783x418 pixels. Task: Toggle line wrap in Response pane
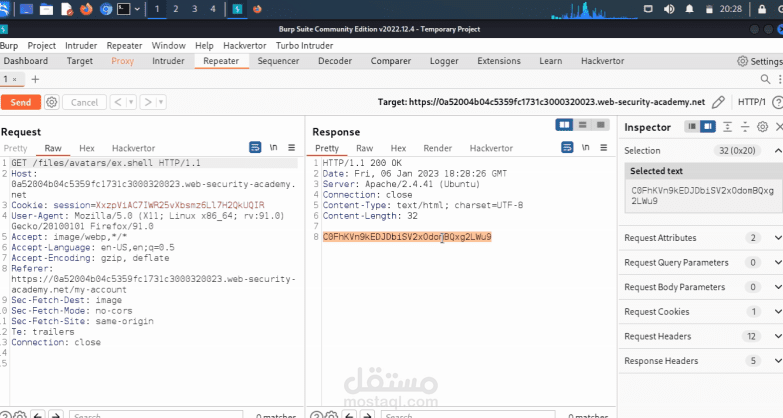tap(567, 147)
